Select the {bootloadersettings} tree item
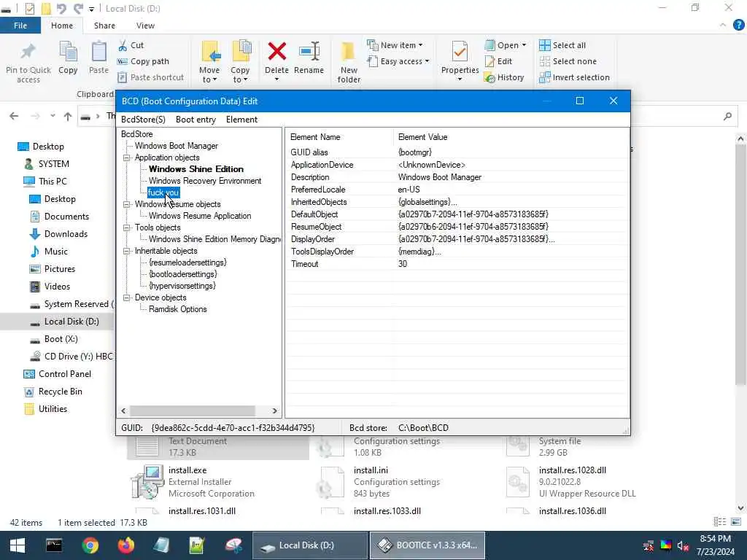This screenshot has height=560, width=747. 182,274
